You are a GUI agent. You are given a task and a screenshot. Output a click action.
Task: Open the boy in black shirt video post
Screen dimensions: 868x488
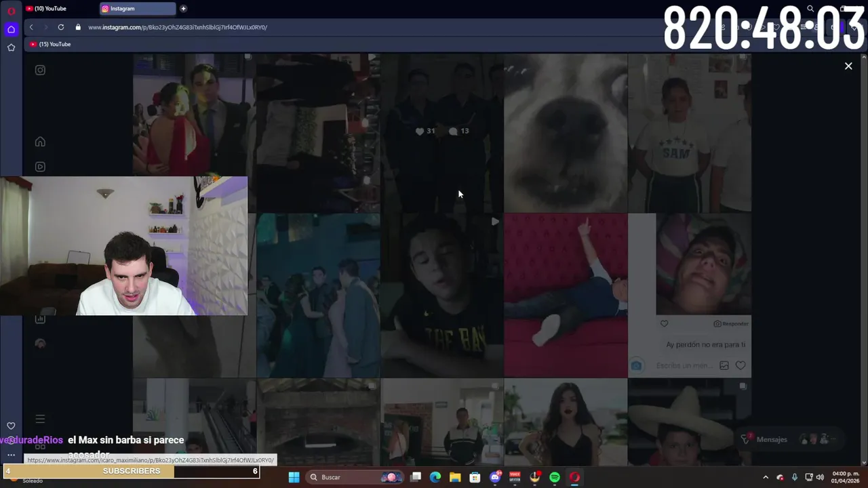441,296
